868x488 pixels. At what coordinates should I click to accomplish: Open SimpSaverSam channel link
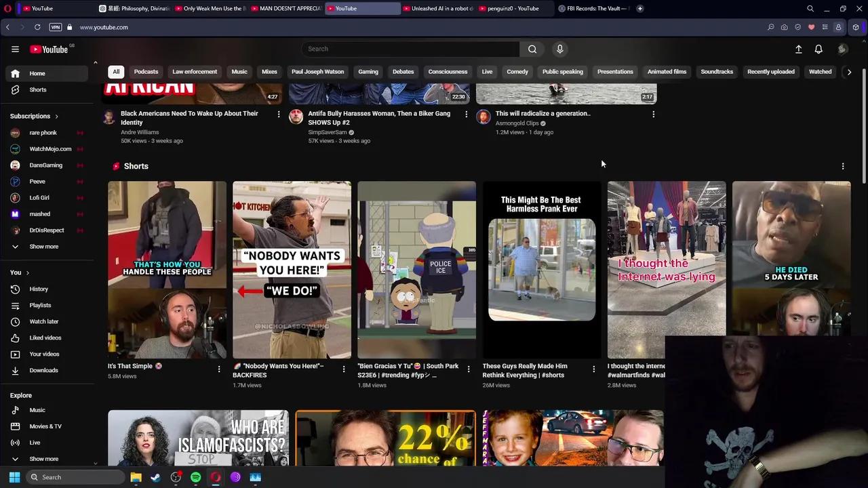[x=327, y=132]
